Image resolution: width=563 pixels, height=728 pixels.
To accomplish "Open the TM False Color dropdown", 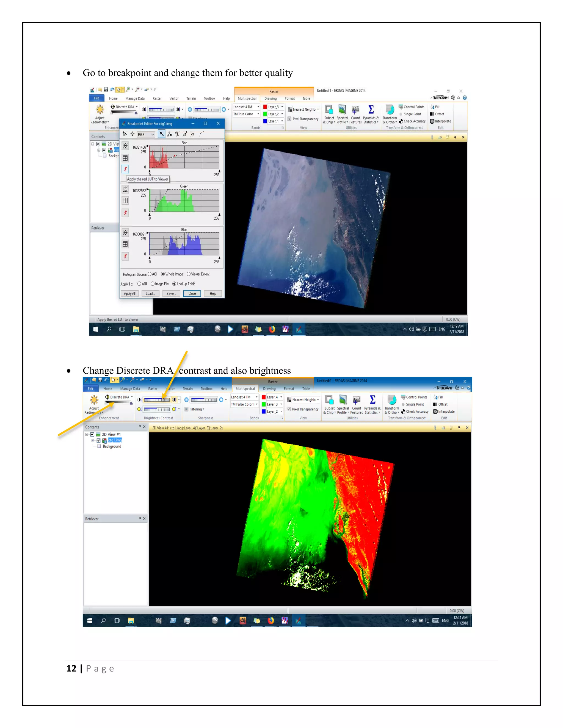I will pyautogui.click(x=256, y=404).
